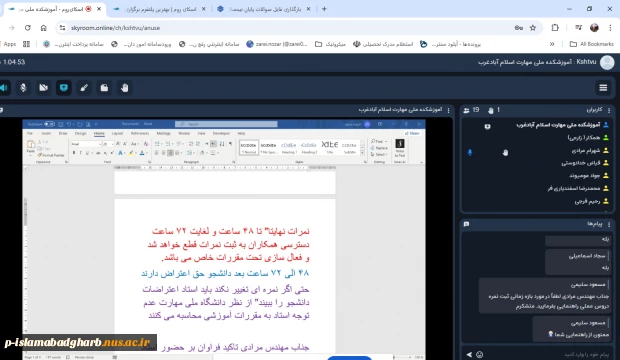This screenshot has width=620, height=360.
Task: View site information icon in address bar
Action: click(62, 28)
